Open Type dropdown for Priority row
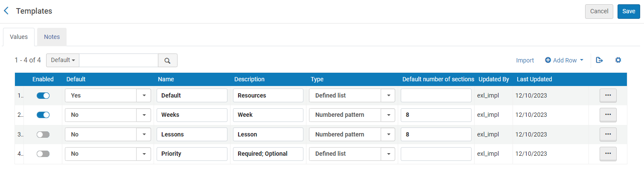 [x=352, y=154]
